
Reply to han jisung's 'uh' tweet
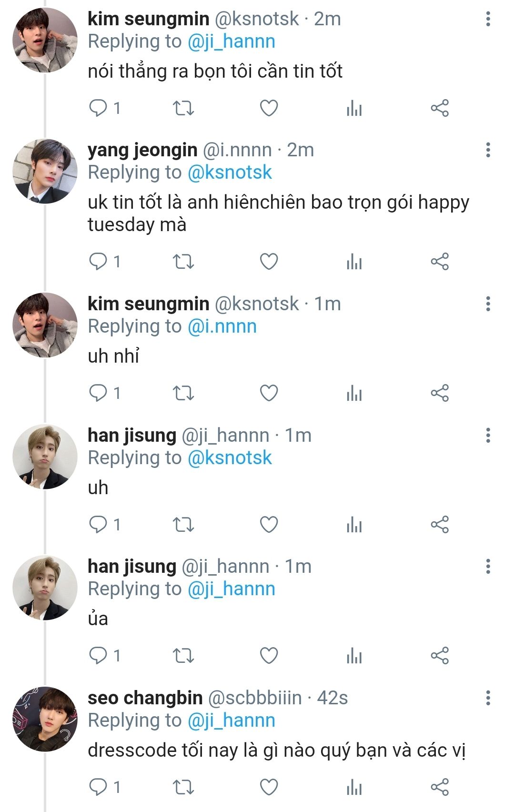pyautogui.click(x=99, y=524)
